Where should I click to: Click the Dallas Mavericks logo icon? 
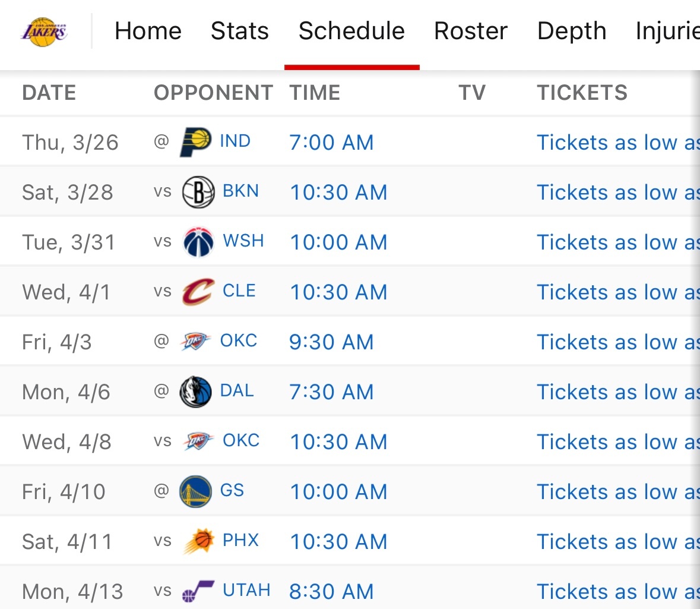pos(195,392)
